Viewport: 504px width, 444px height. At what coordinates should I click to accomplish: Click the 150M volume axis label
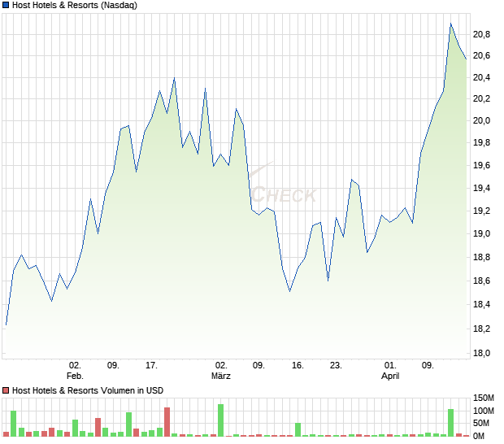484,398
